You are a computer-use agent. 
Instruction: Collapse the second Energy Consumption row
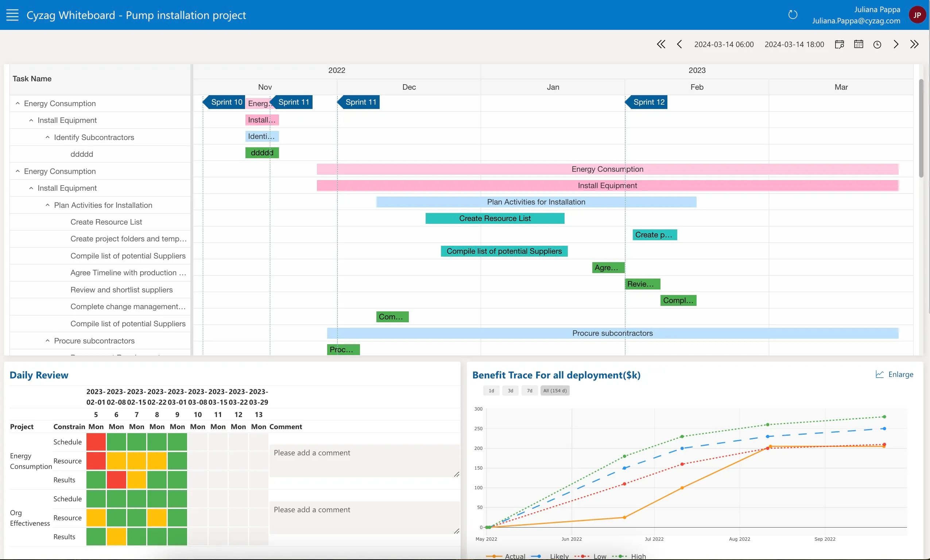pyautogui.click(x=18, y=171)
